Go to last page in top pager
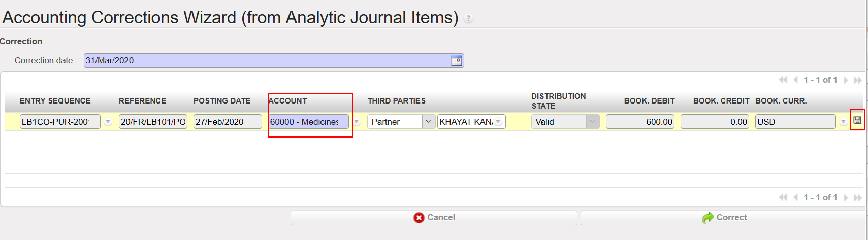Viewport: 868px width, 240px height. click(858, 80)
